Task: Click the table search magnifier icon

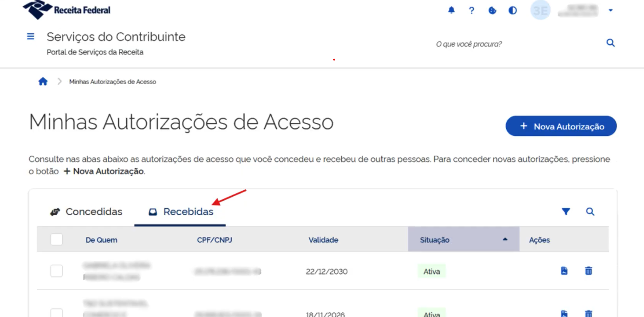Action: coord(590,211)
